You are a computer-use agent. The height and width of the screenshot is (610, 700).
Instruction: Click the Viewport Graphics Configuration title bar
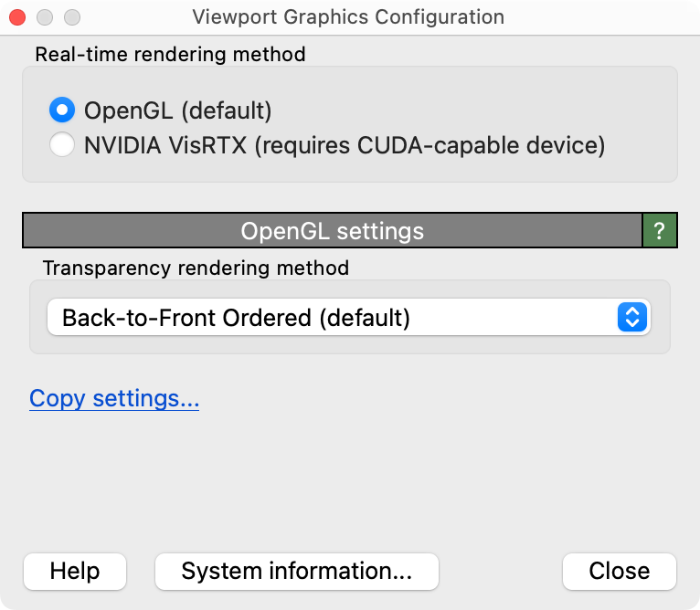(x=348, y=17)
